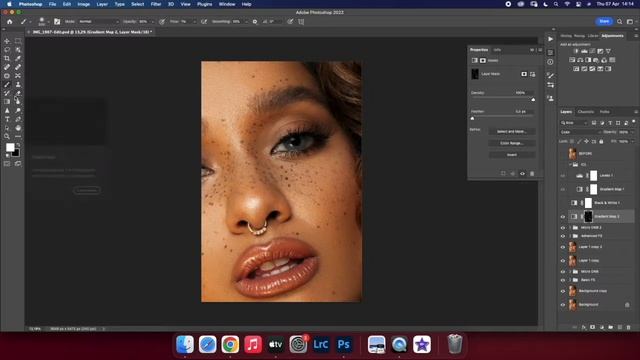
Task: Select the Eyedropper tool
Action: pos(18,58)
